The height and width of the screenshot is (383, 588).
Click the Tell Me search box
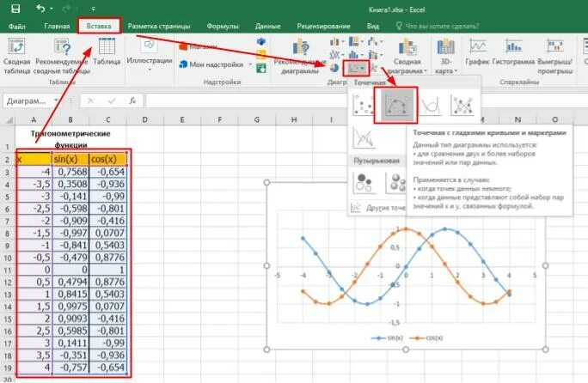point(438,27)
